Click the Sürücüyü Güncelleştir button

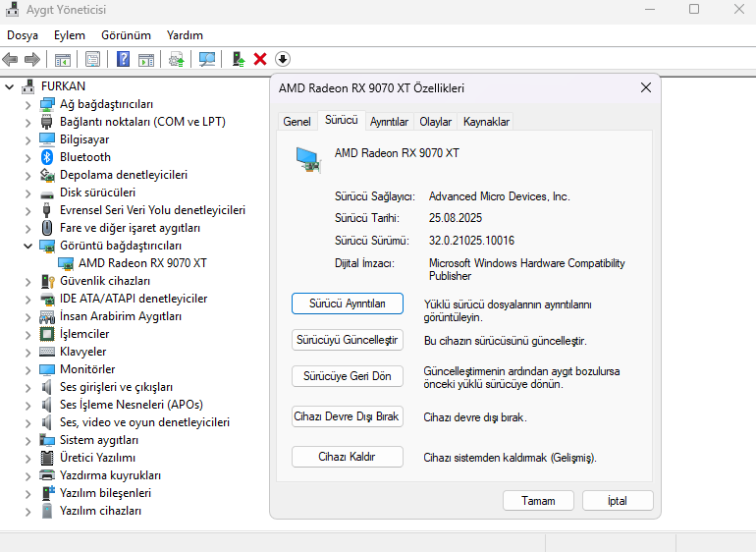[x=348, y=340]
